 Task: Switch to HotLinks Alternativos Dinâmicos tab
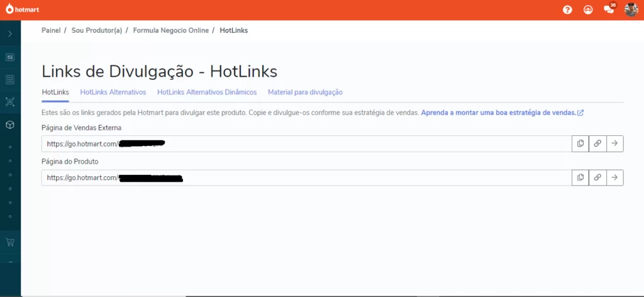click(207, 92)
